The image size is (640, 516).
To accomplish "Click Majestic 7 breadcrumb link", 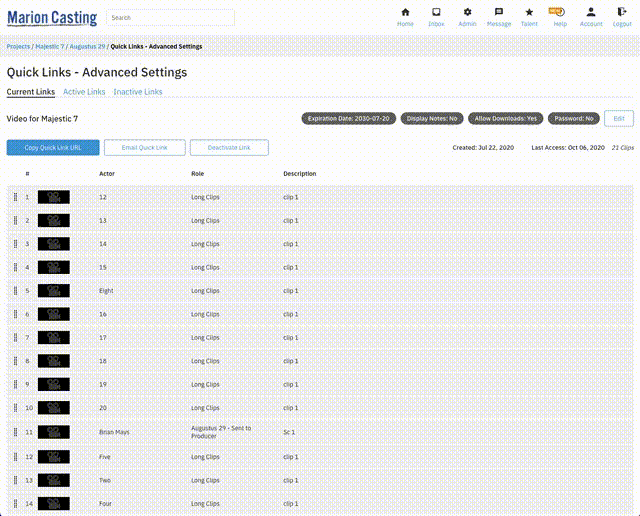I will coord(50,47).
